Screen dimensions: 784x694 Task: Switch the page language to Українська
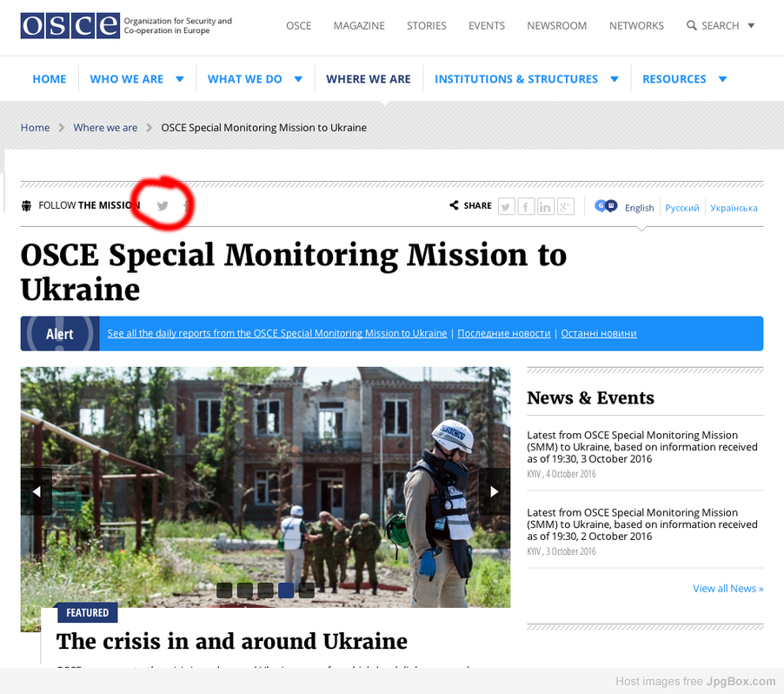(x=734, y=208)
